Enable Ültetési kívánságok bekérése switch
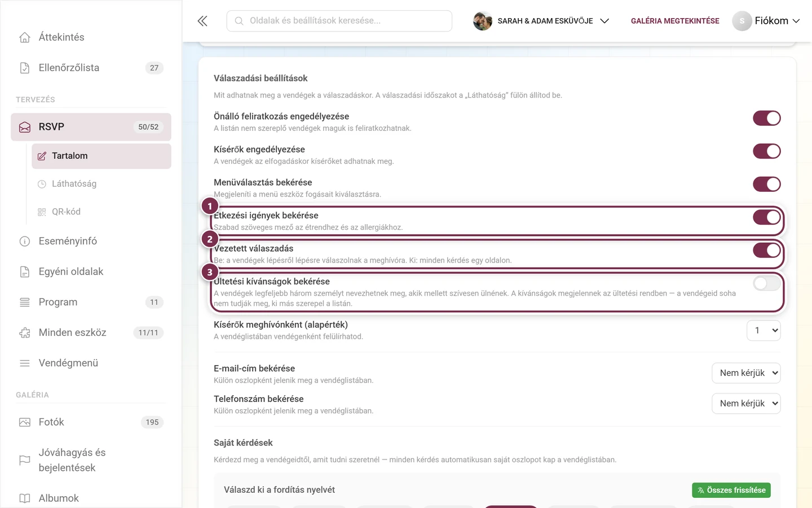812x508 pixels. 767,283
